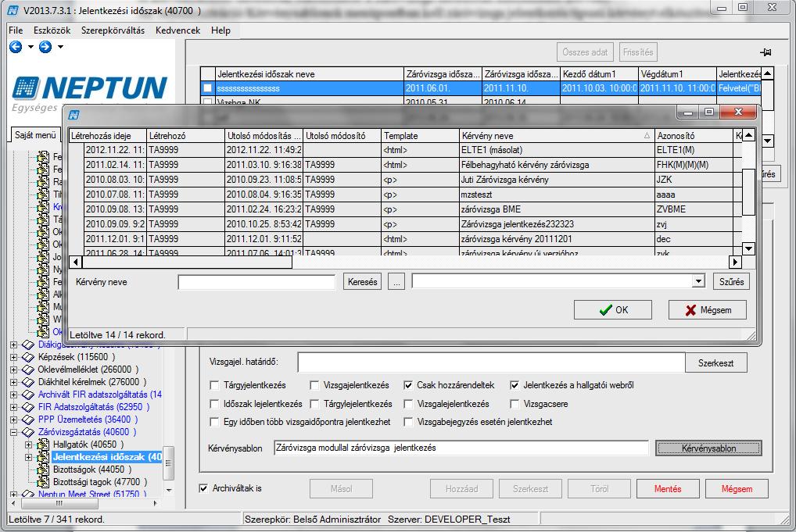This screenshot has width=796, height=532.
Task: Open the Kedvencek menu
Action: click(x=177, y=30)
